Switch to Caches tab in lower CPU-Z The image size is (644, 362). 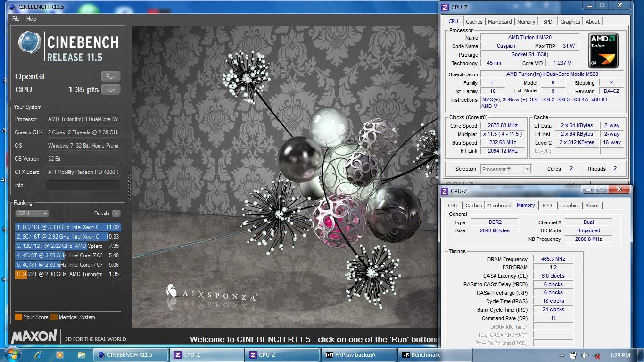click(x=474, y=206)
